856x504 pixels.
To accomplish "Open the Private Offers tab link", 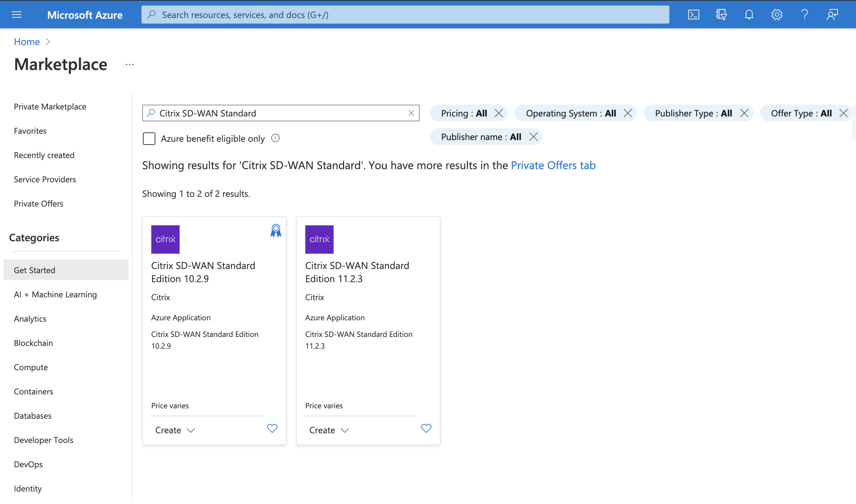I will 553,165.
